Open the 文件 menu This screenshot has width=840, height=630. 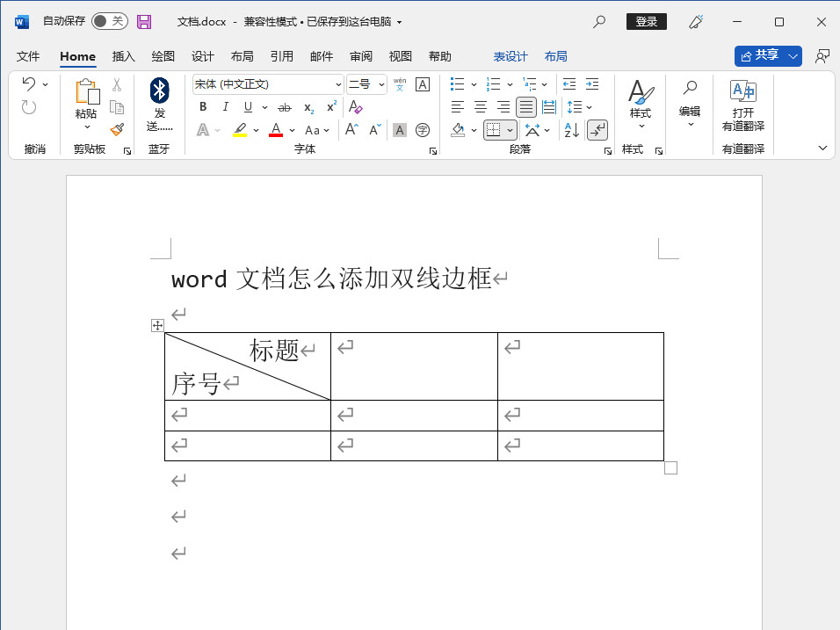tap(28, 56)
